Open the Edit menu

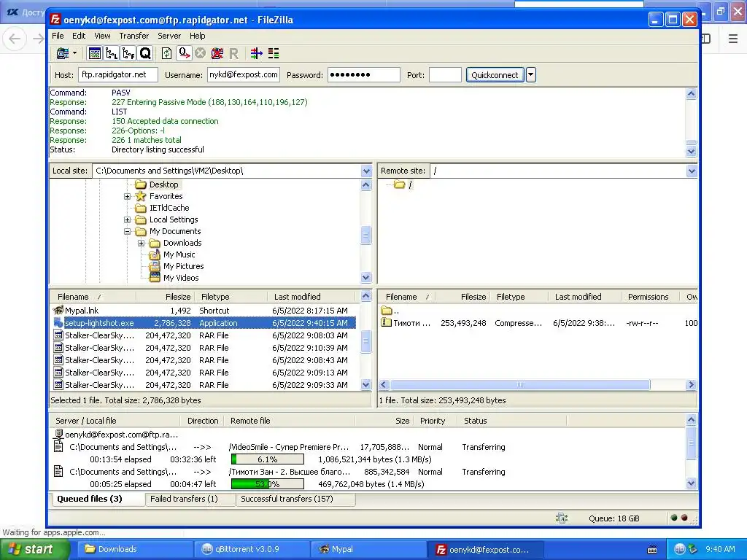click(79, 36)
